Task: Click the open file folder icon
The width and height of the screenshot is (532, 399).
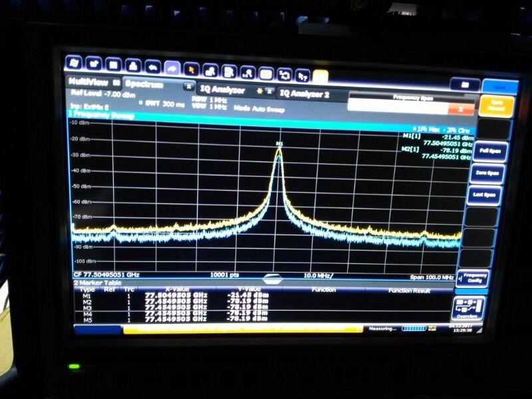Action: pos(94,63)
